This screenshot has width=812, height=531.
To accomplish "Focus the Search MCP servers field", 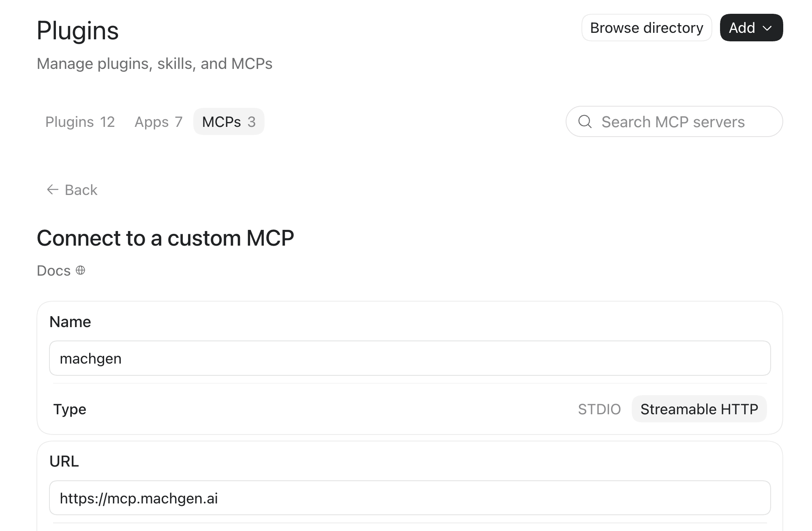I will tap(674, 122).
